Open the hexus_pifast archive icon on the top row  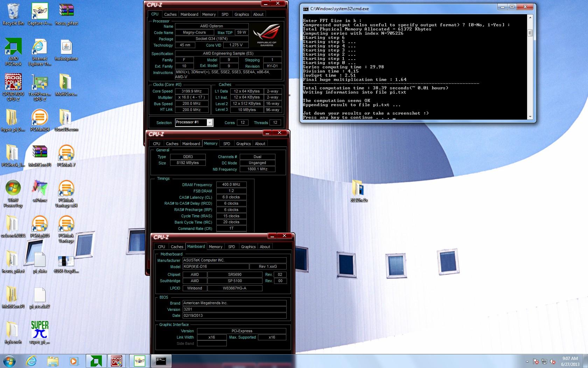[x=66, y=14]
